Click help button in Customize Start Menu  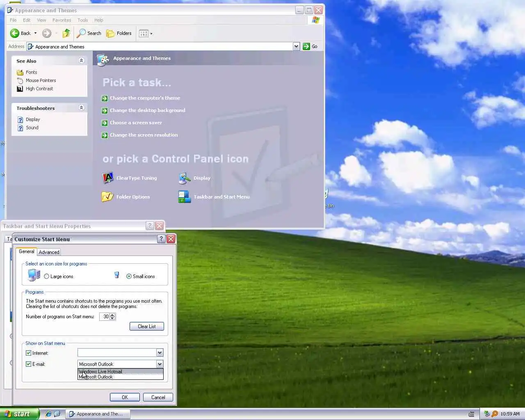pos(161,239)
